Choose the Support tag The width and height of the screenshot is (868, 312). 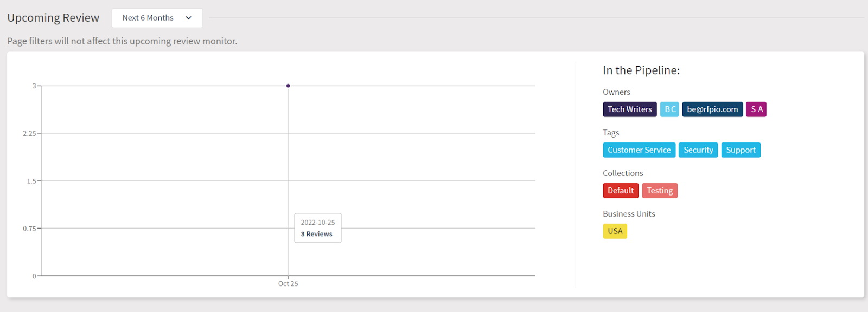coord(741,150)
